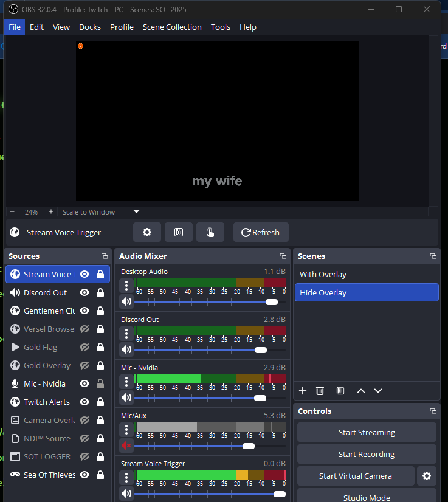This screenshot has height=502, width=448.
Task: Refresh the Stream Voice Trigger browser source
Action: [x=261, y=232]
